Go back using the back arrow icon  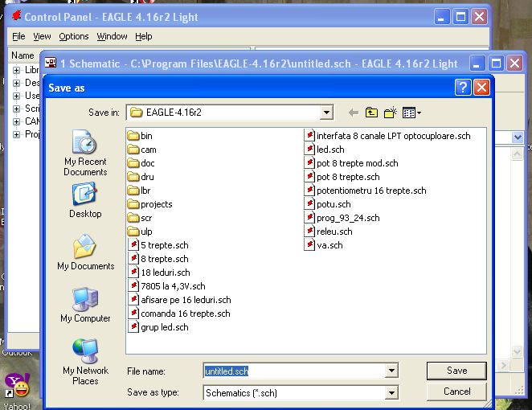[354, 113]
